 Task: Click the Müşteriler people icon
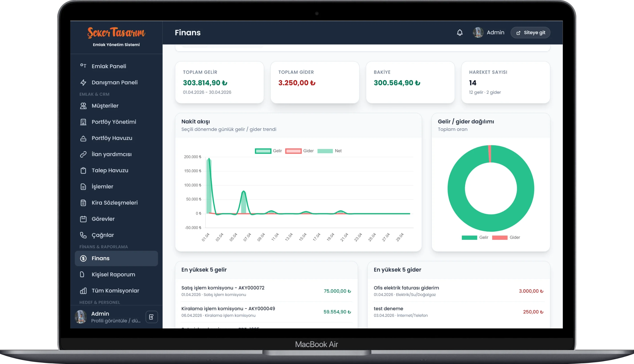click(83, 106)
